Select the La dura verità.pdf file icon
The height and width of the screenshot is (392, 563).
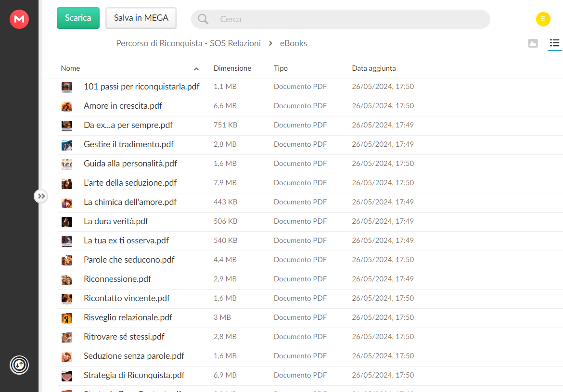tap(67, 222)
